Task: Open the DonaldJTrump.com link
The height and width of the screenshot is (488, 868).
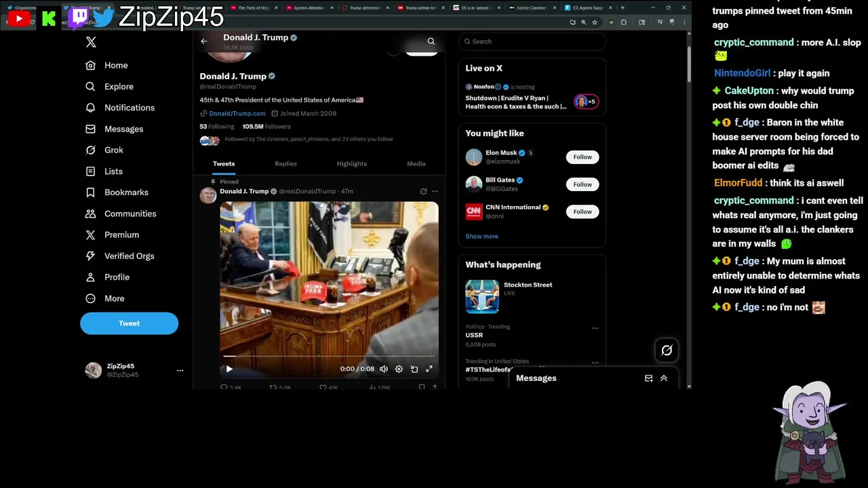Action: 237,113
